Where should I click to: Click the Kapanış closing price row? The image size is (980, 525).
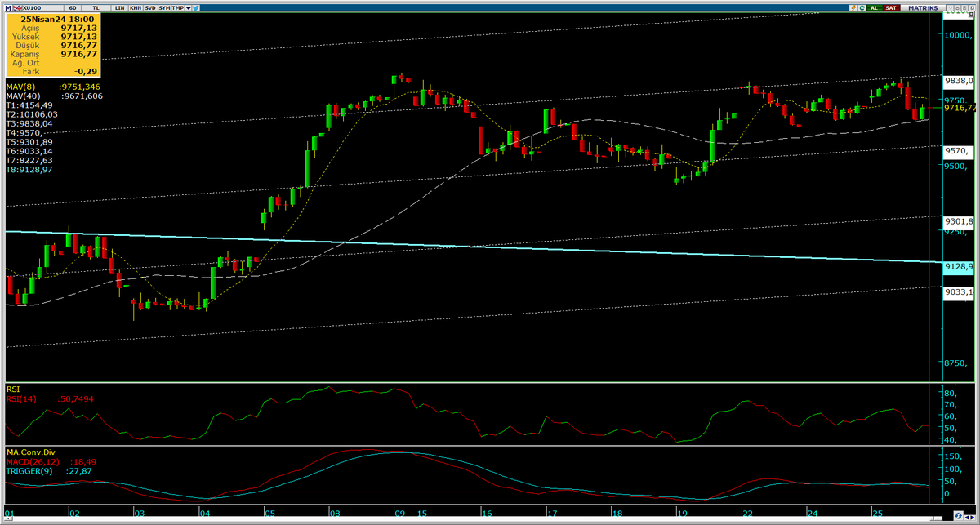tap(54, 53)
